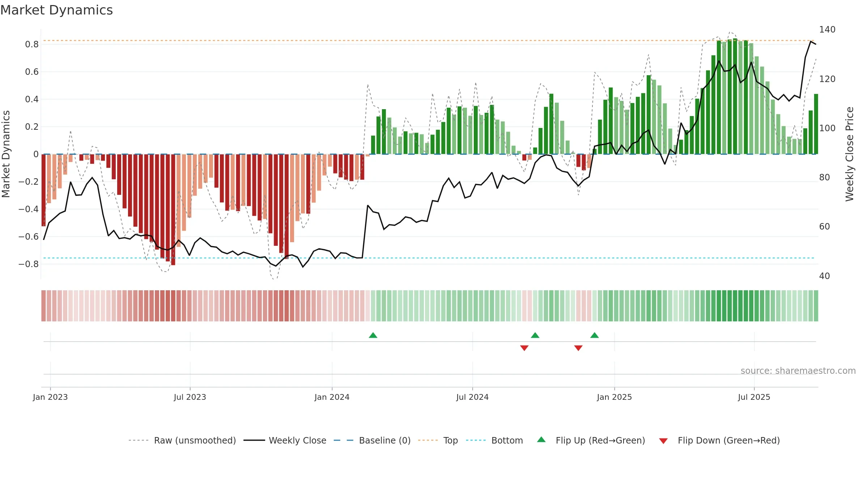This screenshot has width=868, height=488.
Task: Click the vertical Market Dynamics axis title
Action: pos(6,154)
